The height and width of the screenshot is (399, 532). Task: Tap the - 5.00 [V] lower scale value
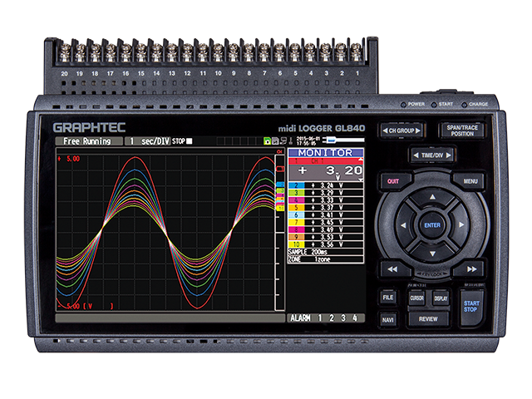(x=86, y=307)
